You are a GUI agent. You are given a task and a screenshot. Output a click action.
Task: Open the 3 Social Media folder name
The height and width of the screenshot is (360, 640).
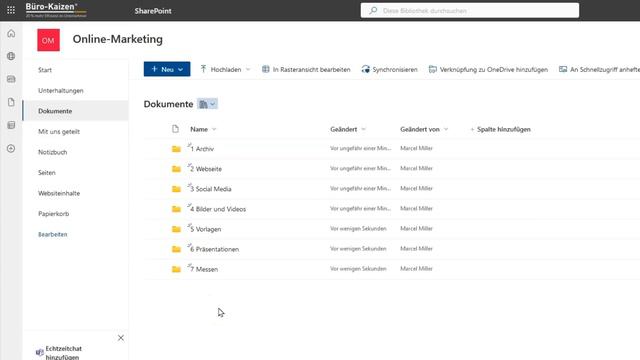tap(211, 189)
